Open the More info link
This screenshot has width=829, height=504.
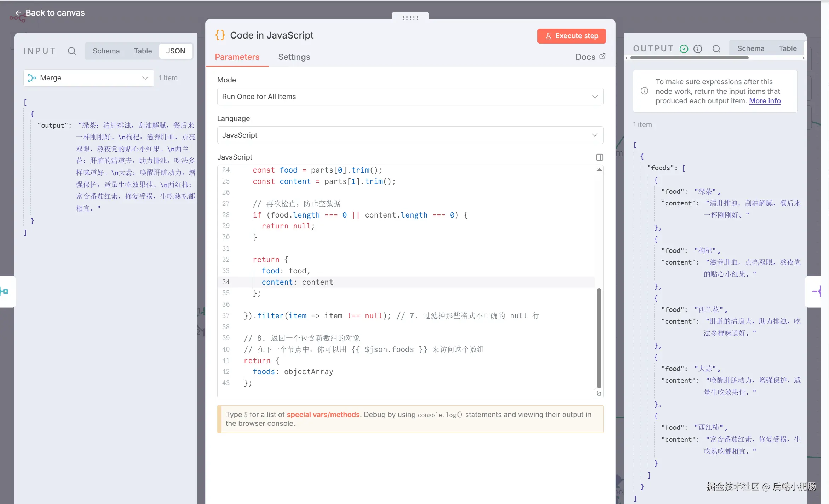pos(765,101)
